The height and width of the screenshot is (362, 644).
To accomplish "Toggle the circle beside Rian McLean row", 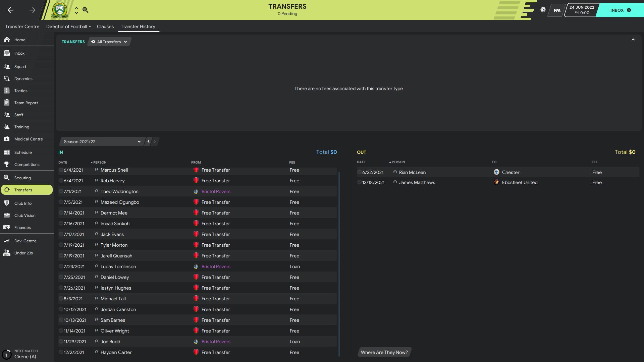I will [360, 172].
